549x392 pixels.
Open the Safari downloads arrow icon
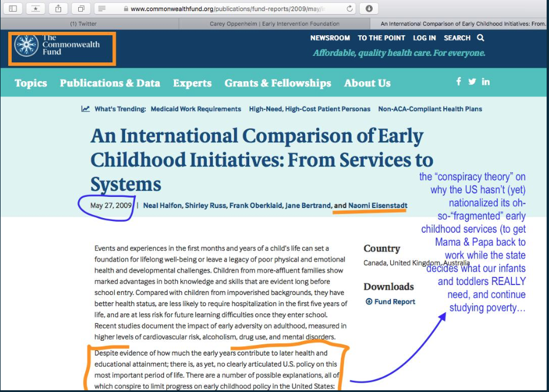(x=369, y=9)
